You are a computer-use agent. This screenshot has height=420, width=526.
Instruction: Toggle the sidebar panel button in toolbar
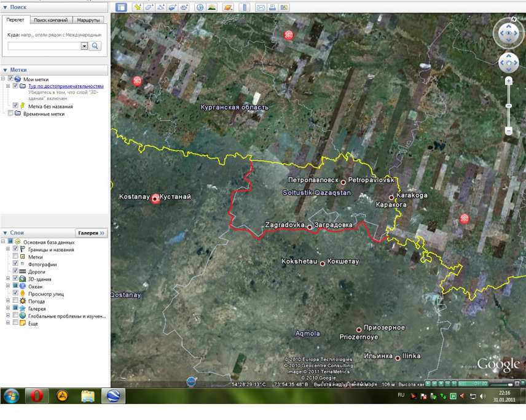[x=121, y=7]
